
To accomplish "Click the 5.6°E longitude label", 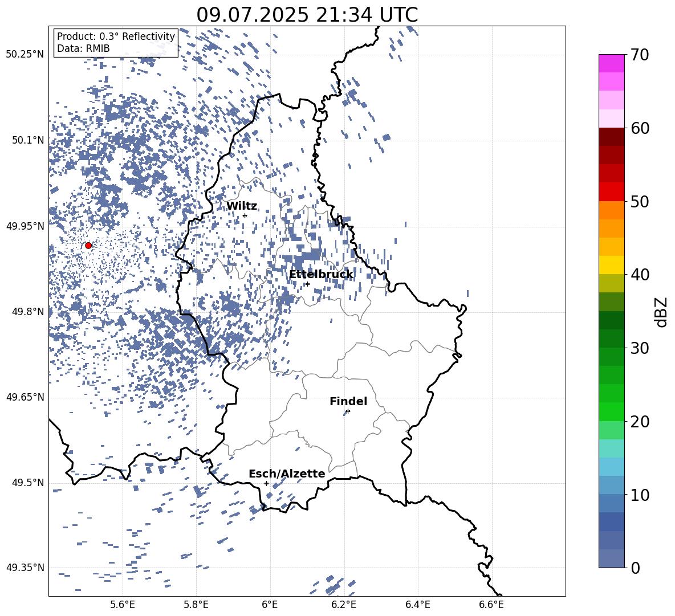I will 123,605.
